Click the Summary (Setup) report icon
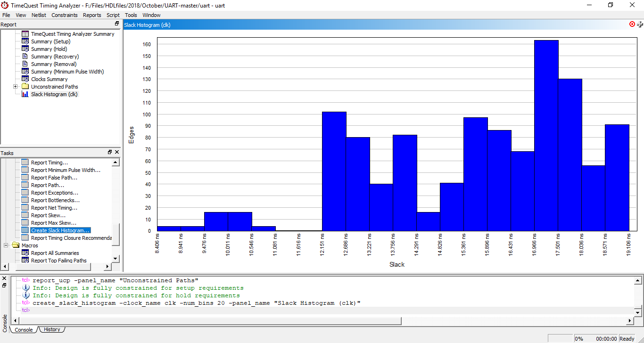The width and height of the screenshot is (644, 343). point(25,41)
